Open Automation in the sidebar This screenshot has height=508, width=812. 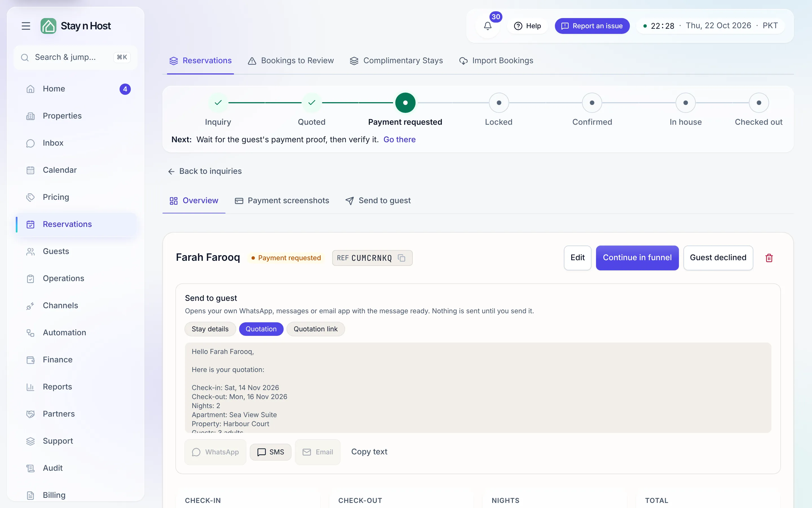76,333
